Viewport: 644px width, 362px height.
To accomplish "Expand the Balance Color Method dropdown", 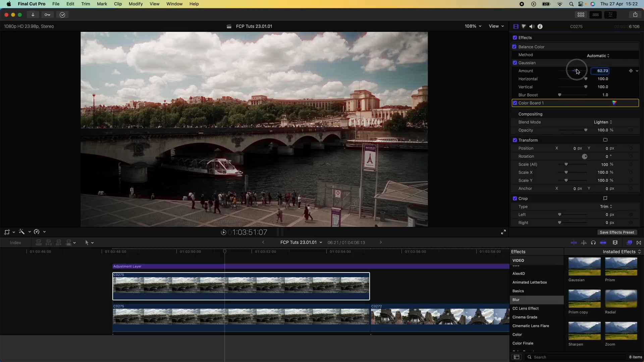I will point(598,55).
